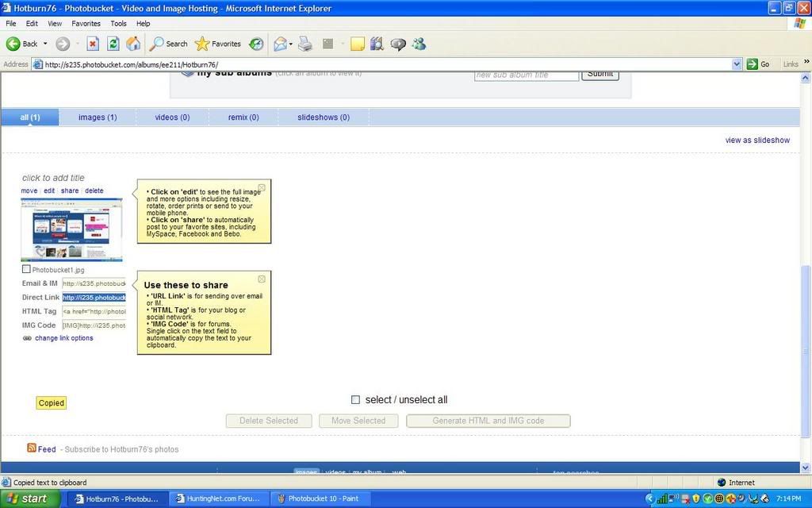This screenshot has height=508, width=812.
Task: Refresh the page using the green arrows icon
Action: 113,44
